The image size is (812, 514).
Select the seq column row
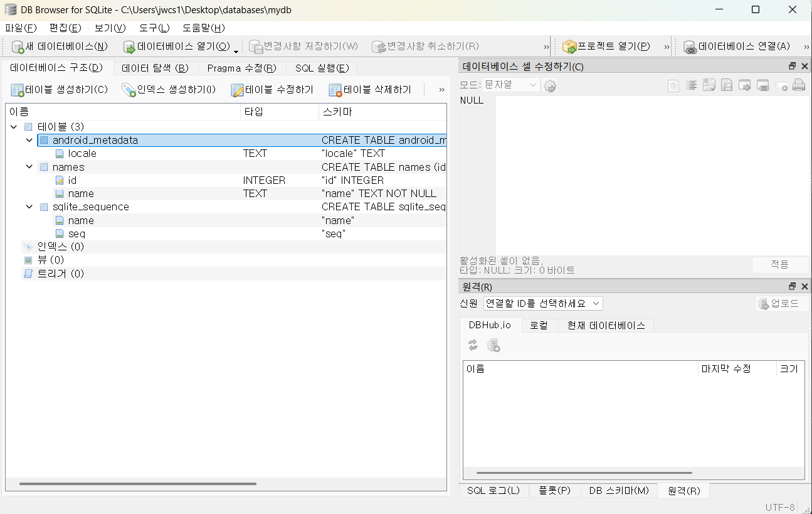[x=226, y=233]
